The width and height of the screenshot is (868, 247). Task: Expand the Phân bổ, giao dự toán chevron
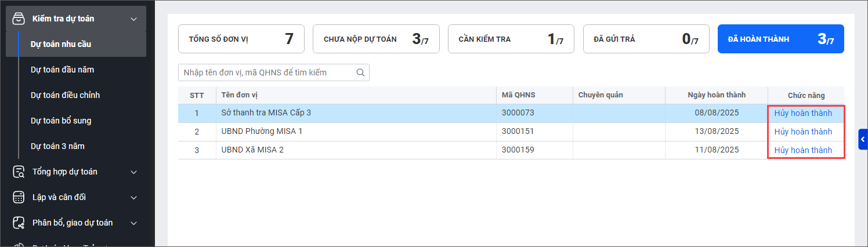coord(134,223)
